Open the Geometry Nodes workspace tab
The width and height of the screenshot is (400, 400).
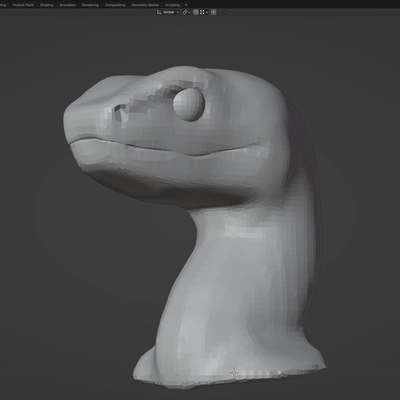[145, 5]
